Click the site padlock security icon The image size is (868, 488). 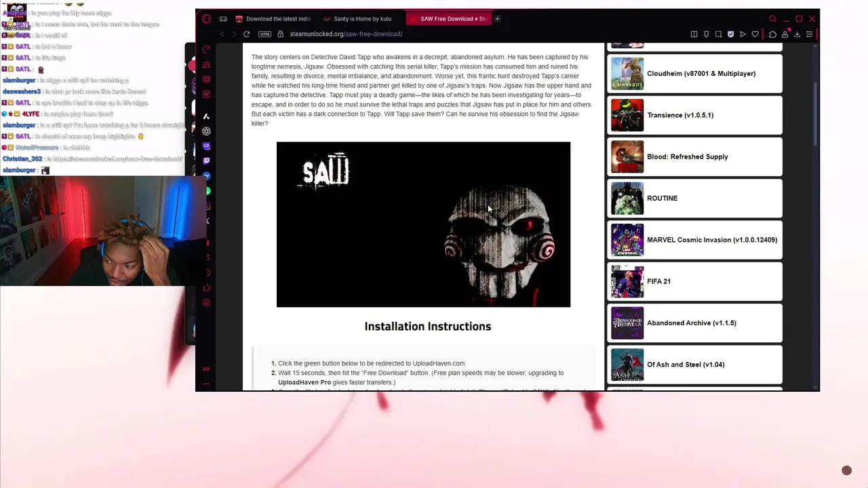(280, 34)
